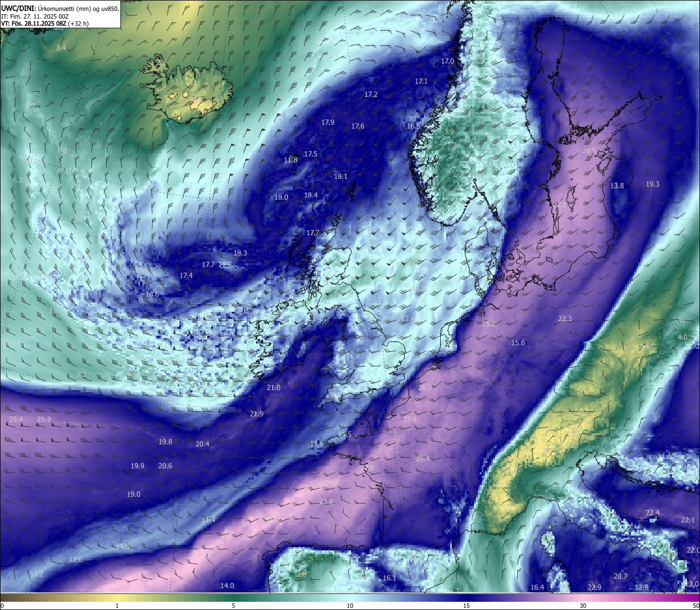Click the 26.5 value over Finland
This screenshot has width=700, height=610.
[589, 151]
